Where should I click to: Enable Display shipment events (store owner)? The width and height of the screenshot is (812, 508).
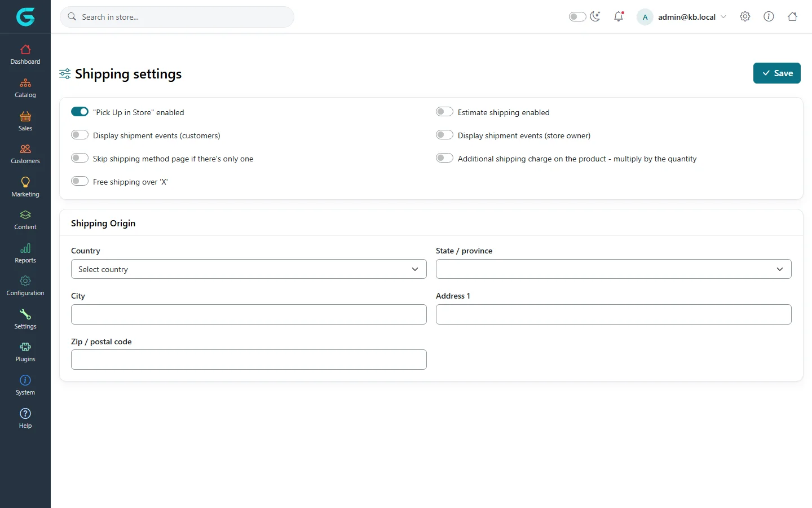444,135
